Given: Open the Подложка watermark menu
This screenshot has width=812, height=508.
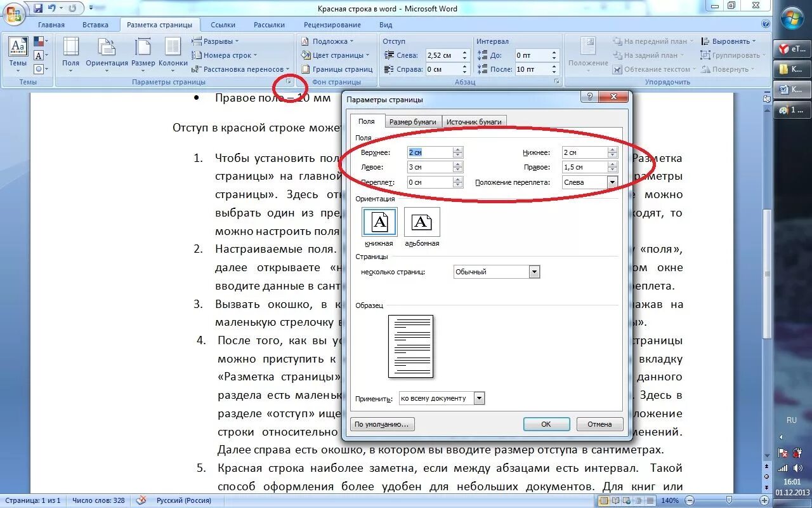Looking at the screenshot, I should 327,41.
